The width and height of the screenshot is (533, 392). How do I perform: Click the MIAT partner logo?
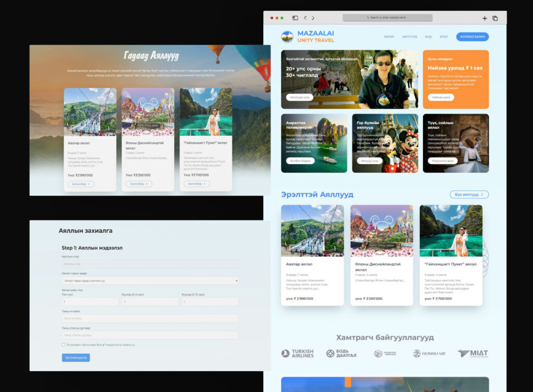(473, 354)
